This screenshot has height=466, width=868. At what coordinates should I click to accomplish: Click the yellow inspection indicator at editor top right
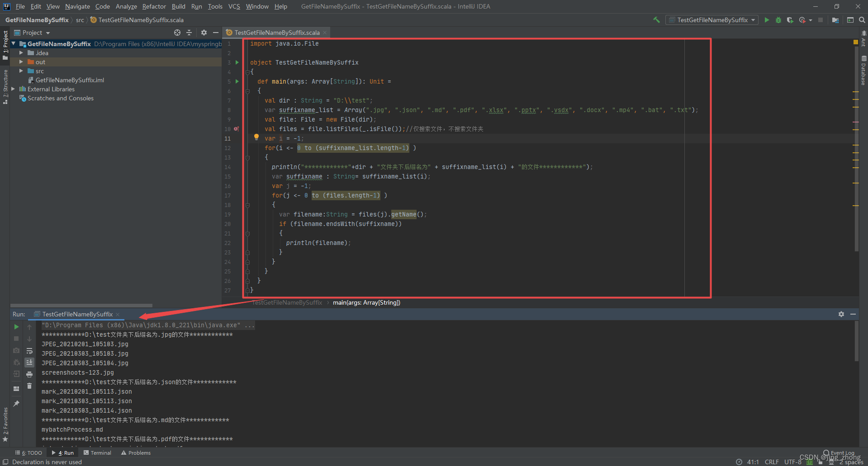[855, 42]
